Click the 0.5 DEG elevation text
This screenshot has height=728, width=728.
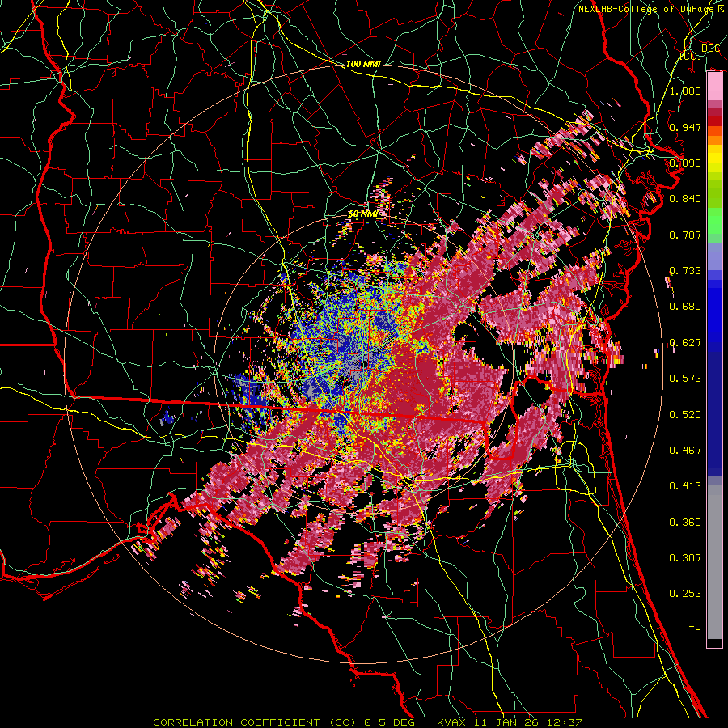click(x=390, y=722)
